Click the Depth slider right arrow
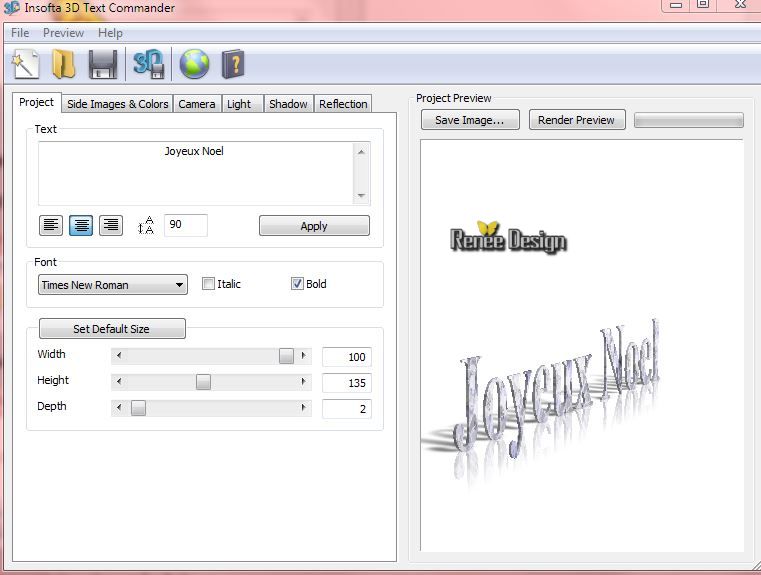The image size is (761, 575). [x=304, y=408]
